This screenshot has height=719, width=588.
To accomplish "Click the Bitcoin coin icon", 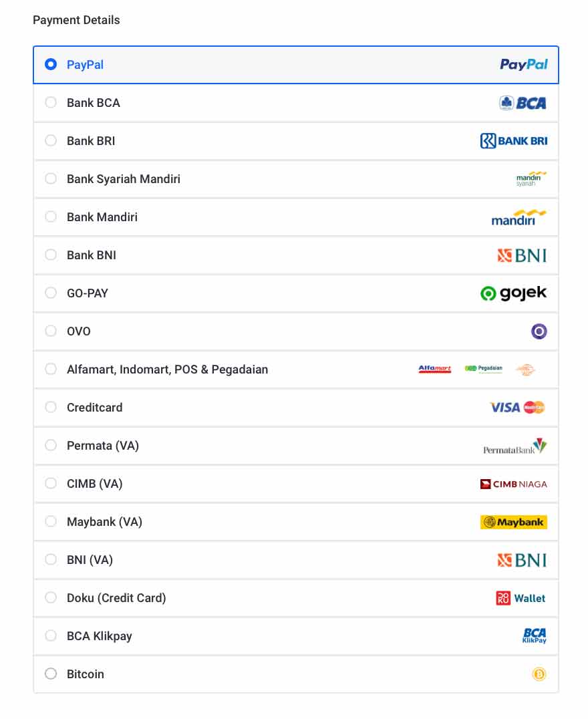I will click(x=540, y=674).
